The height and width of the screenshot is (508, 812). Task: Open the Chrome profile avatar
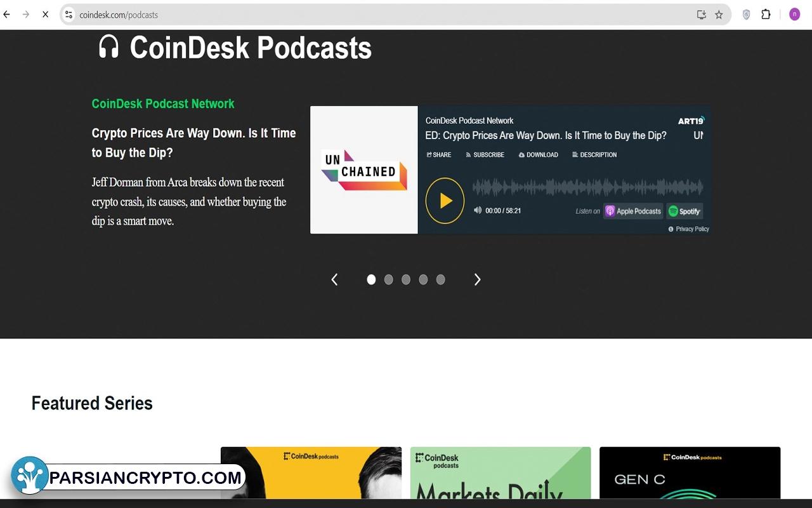(x=794, y=14)
